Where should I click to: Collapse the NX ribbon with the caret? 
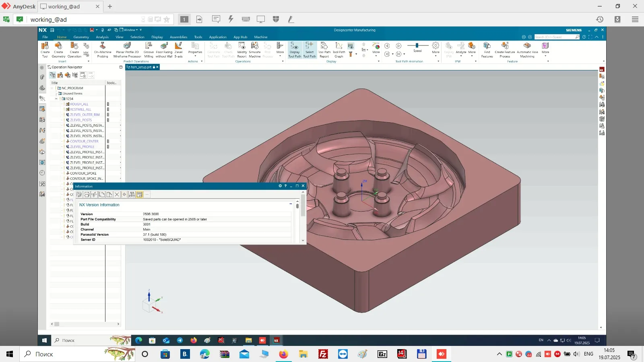(x=597, y=37)
